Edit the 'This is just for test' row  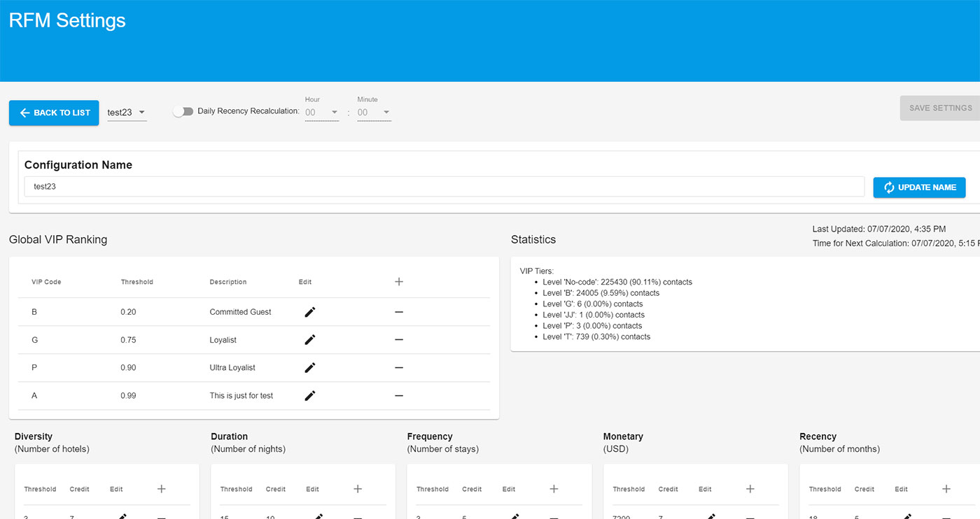310,396
